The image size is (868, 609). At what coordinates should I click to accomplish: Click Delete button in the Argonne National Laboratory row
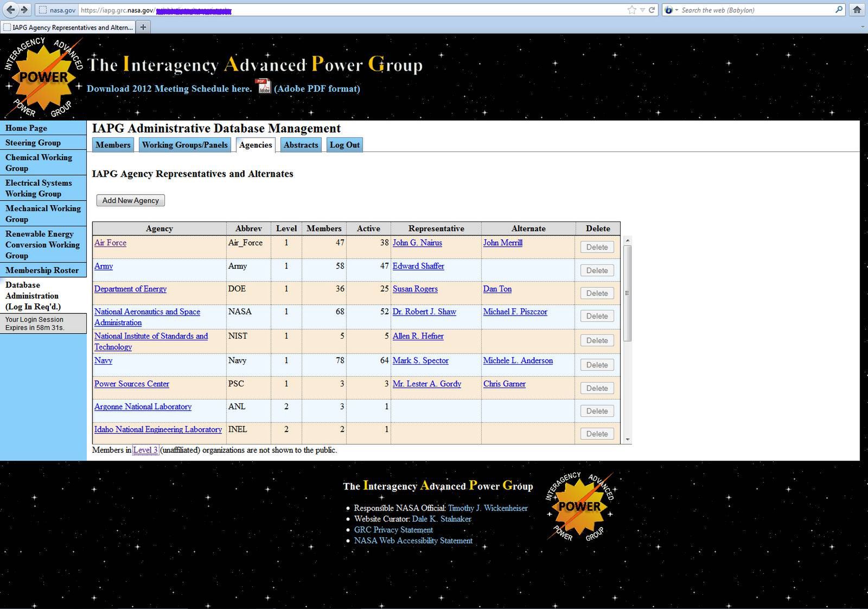tap(597, 411)
